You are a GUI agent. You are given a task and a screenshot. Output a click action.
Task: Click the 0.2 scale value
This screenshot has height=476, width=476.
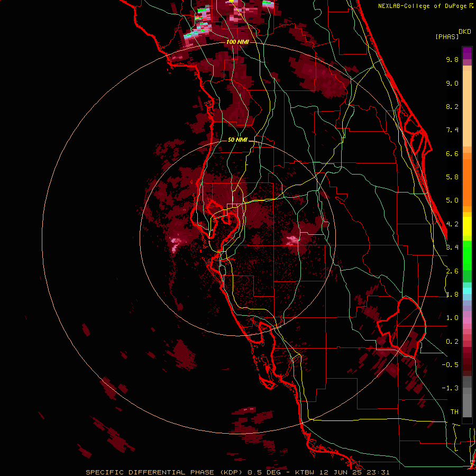click(x=452, y=342)
